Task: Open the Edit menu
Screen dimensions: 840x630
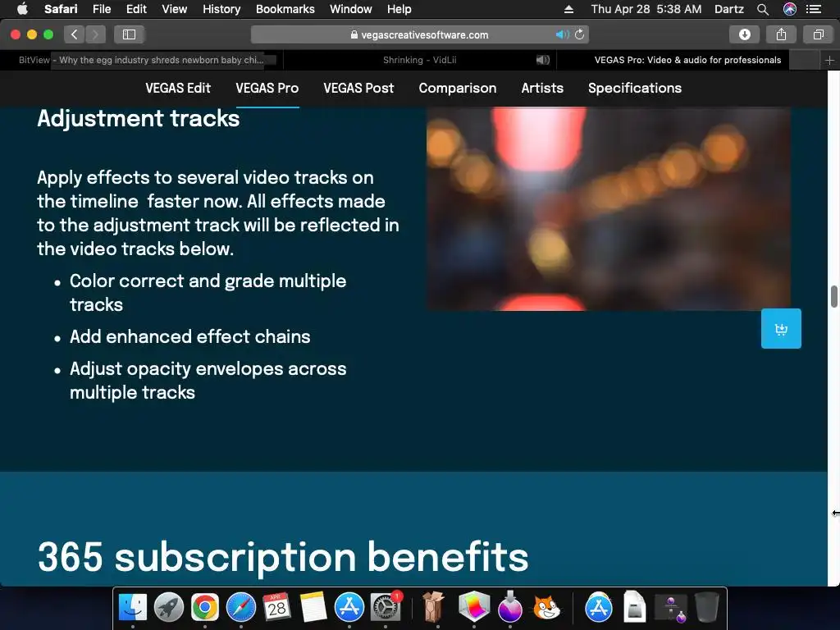Action: (136, 9)
